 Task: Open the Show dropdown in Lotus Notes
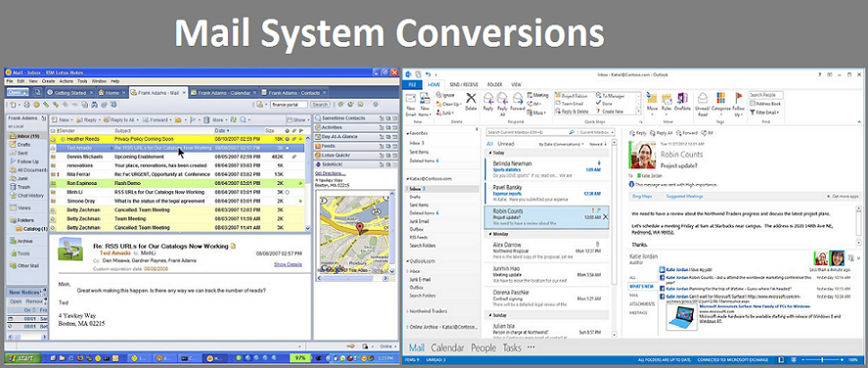pos(298,119)
